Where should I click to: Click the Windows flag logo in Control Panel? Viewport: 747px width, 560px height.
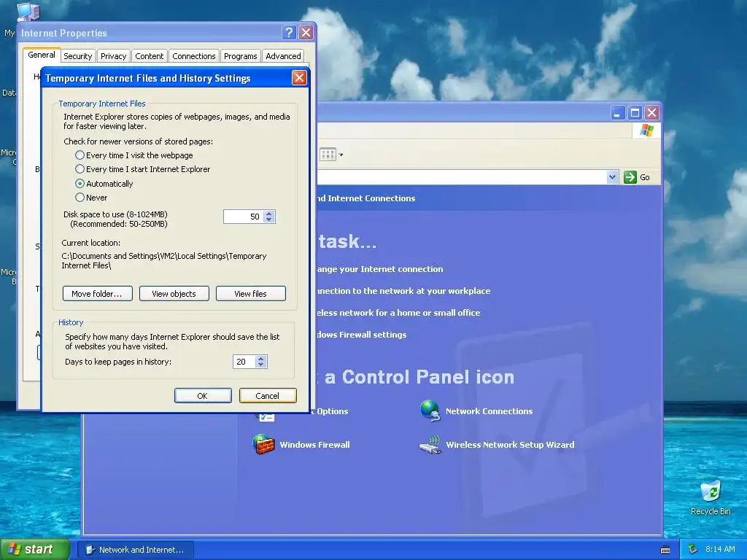[646, 130]
